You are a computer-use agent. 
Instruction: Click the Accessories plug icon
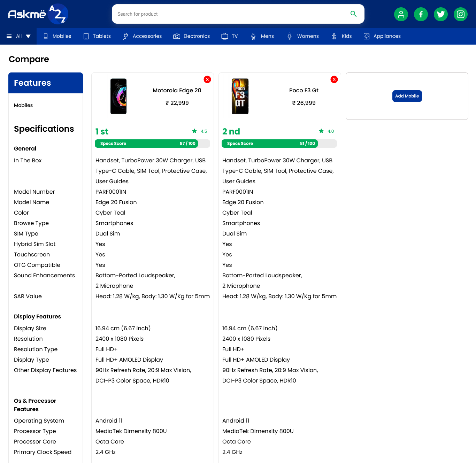click(125, 36)
